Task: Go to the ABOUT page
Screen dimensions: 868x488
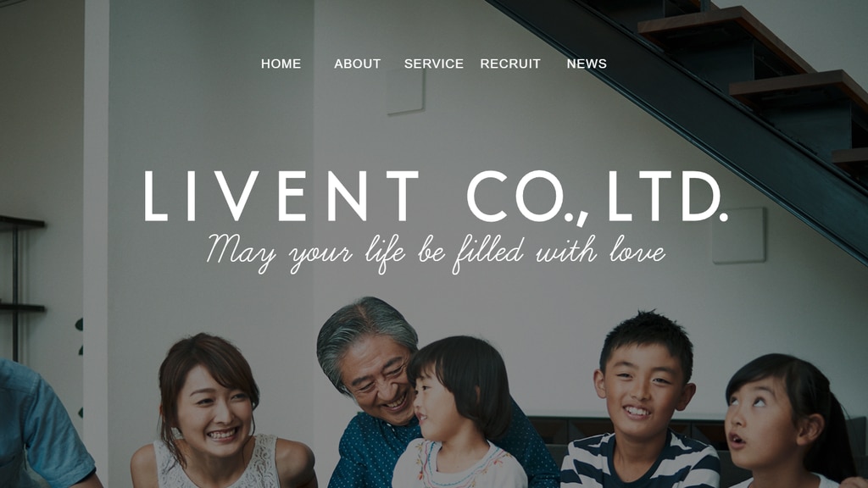Action: (357, 64)
